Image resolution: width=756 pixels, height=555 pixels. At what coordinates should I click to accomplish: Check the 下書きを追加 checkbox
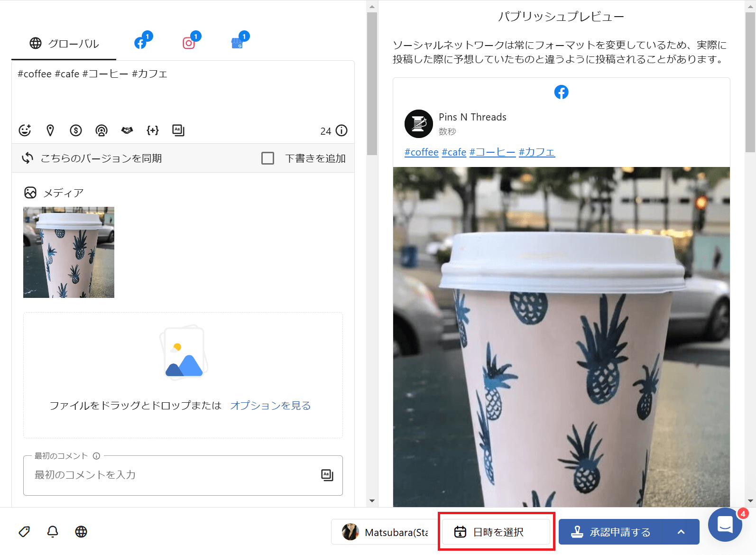point(267,158)
